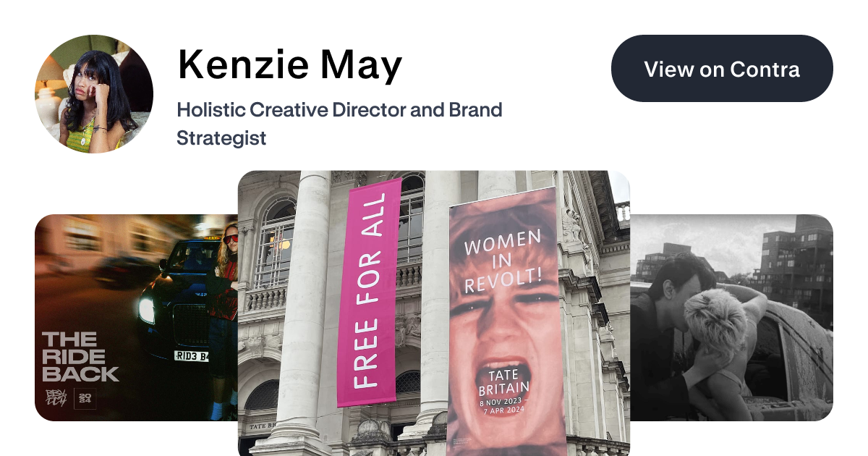
Task: Click Kenzie May's circular profile avatar
Action: (x=94, y=94)
